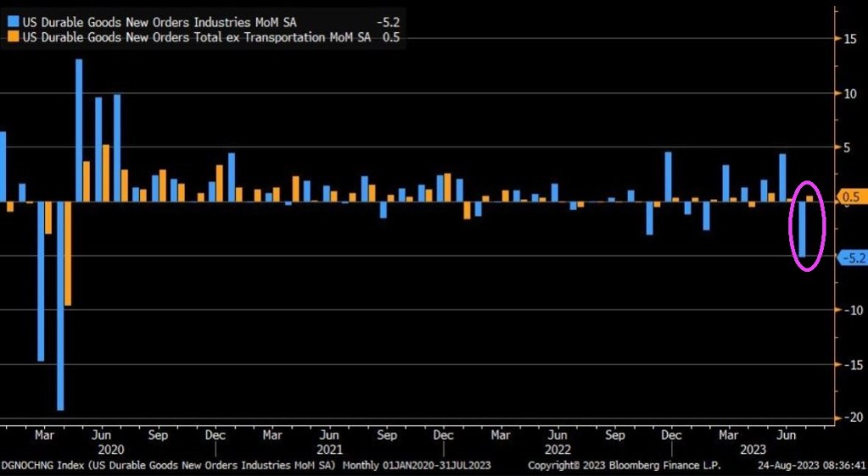Click the blue -5.2 value tag on y-axis
This screenshot has width=868, height=476.
[x=852, y=258]
